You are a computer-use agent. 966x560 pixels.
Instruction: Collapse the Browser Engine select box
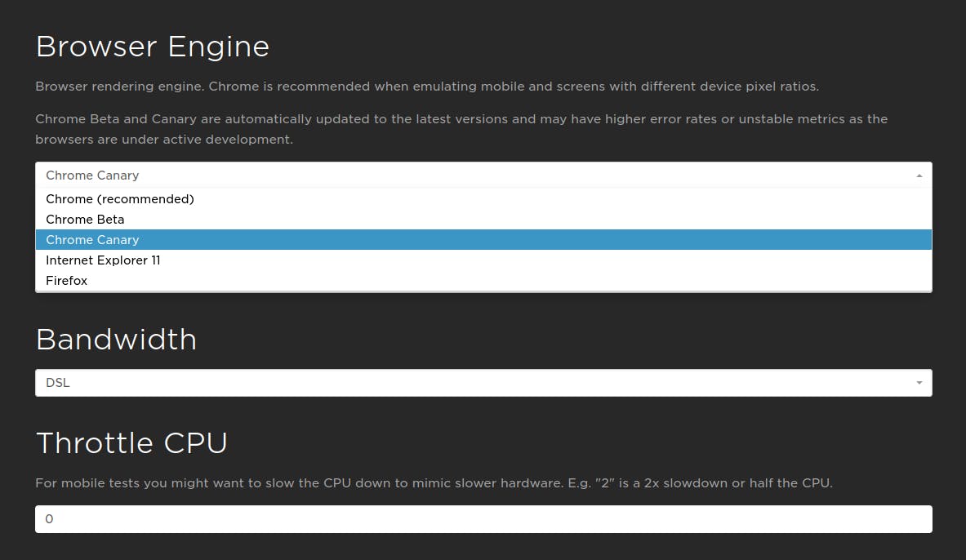482,176
